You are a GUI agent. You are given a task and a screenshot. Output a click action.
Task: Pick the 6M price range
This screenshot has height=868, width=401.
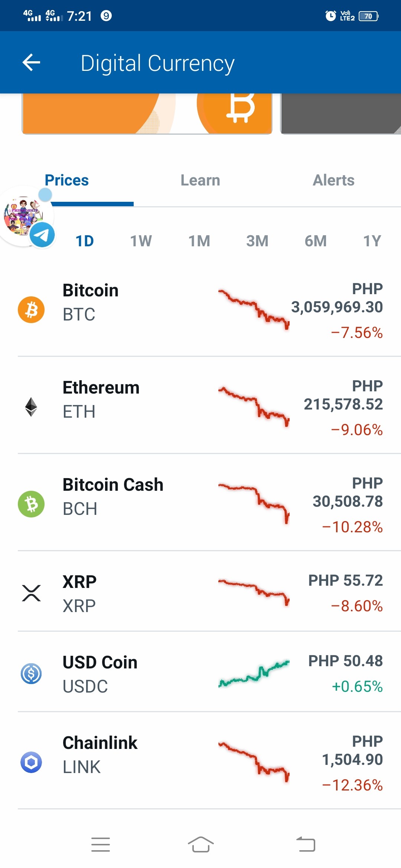[x=316, y=241]
